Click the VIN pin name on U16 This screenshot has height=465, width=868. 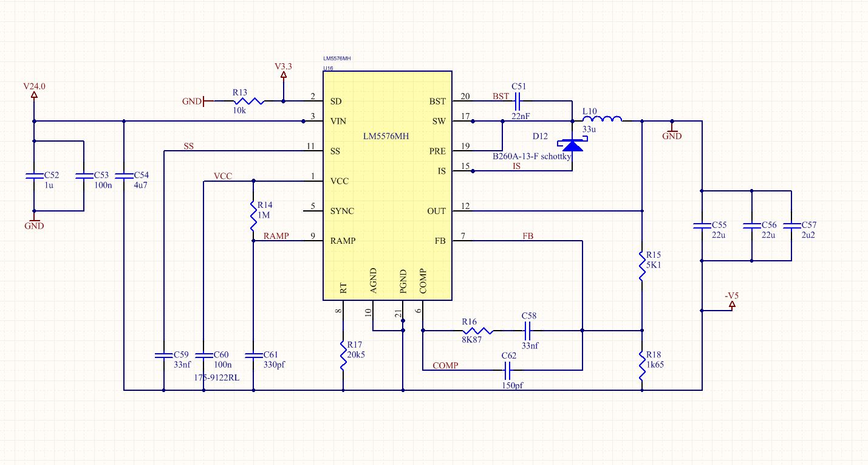pos(338,121)
